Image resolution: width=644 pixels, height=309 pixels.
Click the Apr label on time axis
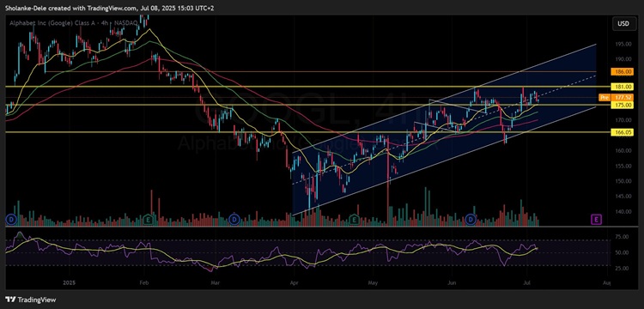click(294, 283)
